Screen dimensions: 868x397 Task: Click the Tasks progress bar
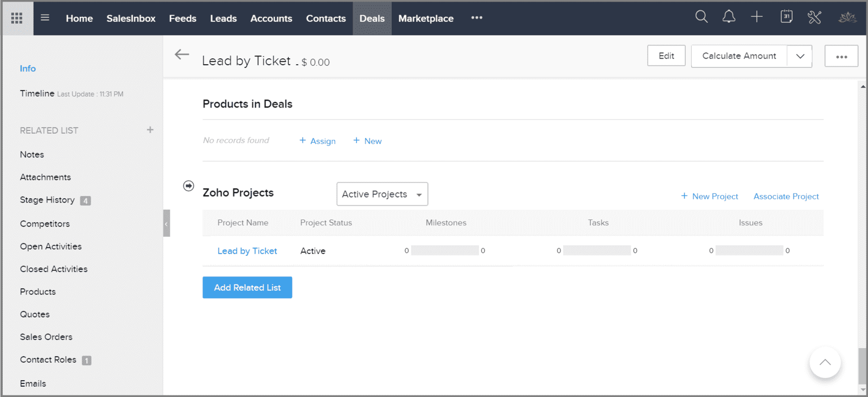[597, 250]
